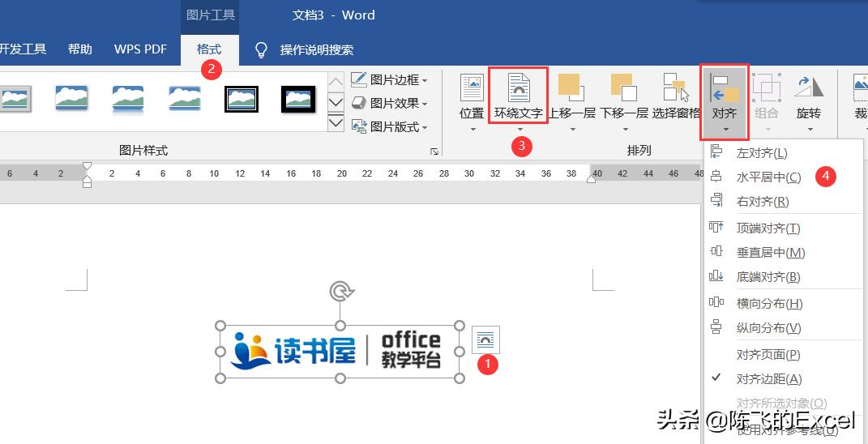The width and height of the screenshot is (868, 444).
Task: Open the 图片效果 dropdown arrow
Action: pyautogui.click(x=425, y=104)
